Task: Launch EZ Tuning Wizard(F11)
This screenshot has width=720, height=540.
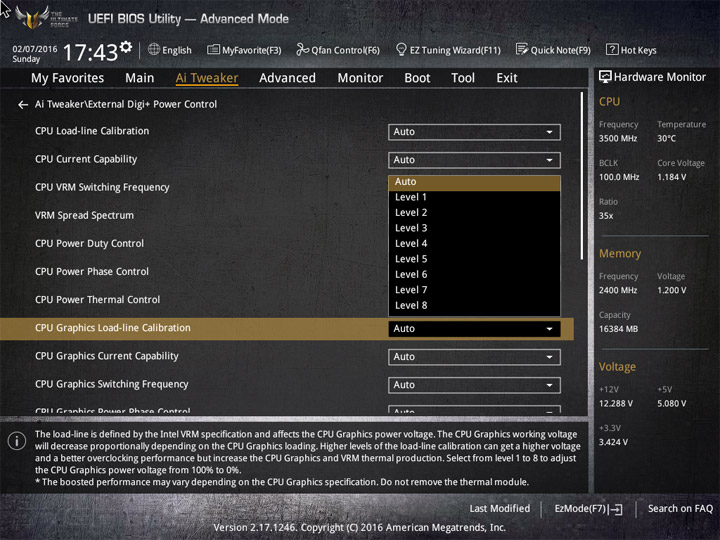Action: [x=448, y=50]
